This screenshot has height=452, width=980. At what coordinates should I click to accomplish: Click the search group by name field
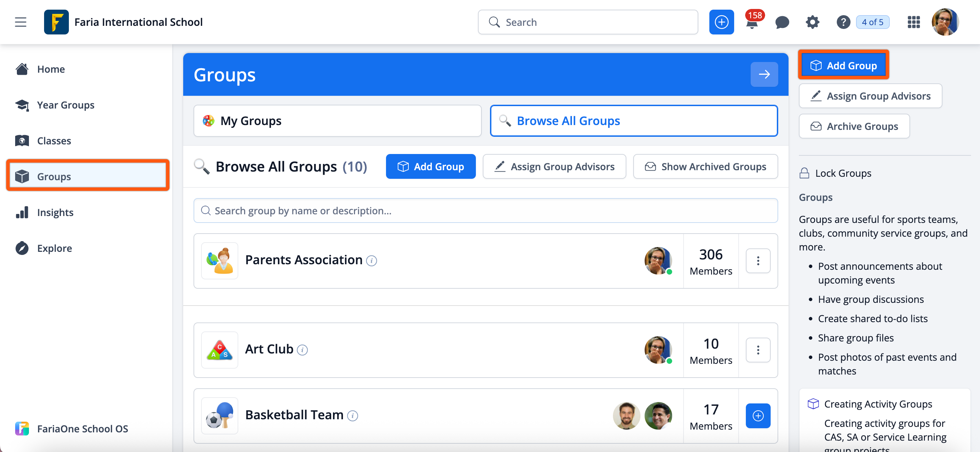[x=486, y=210]
